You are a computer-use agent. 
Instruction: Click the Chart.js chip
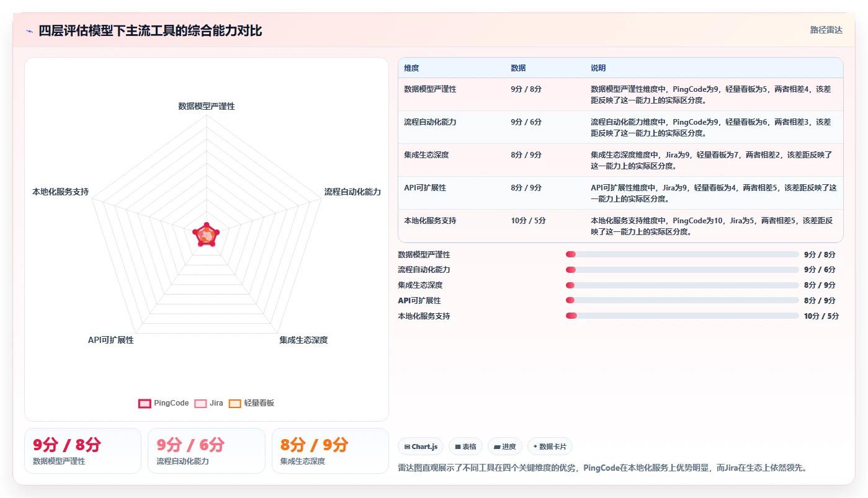[421, 447]
